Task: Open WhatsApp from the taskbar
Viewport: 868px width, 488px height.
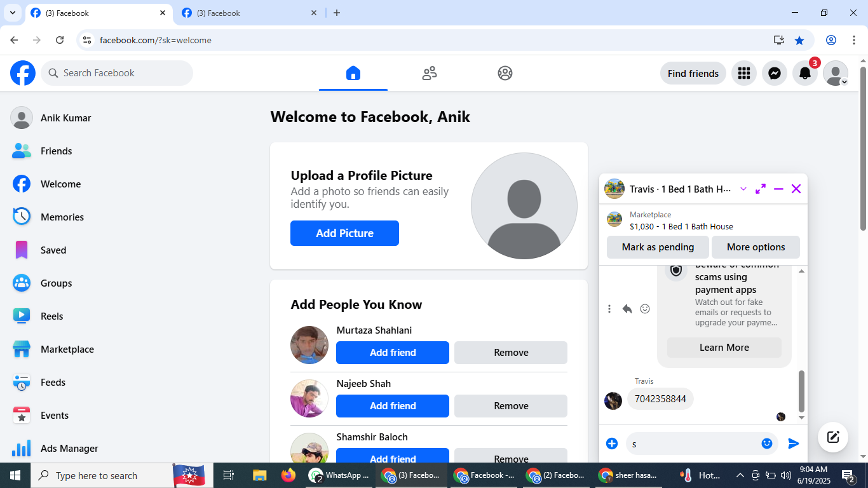Action: click(x=339, y=475)
